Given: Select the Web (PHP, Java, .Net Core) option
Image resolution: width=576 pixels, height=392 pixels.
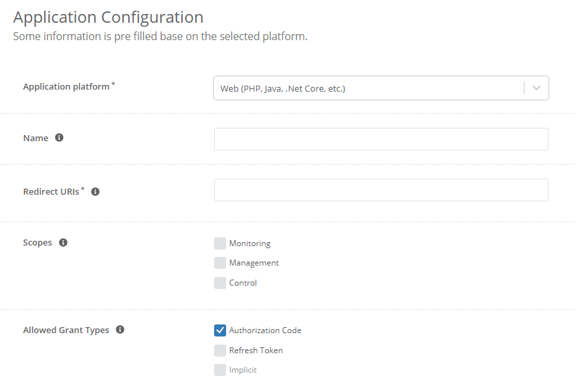Looking at the screenshot, I should (x=284, y=88).
